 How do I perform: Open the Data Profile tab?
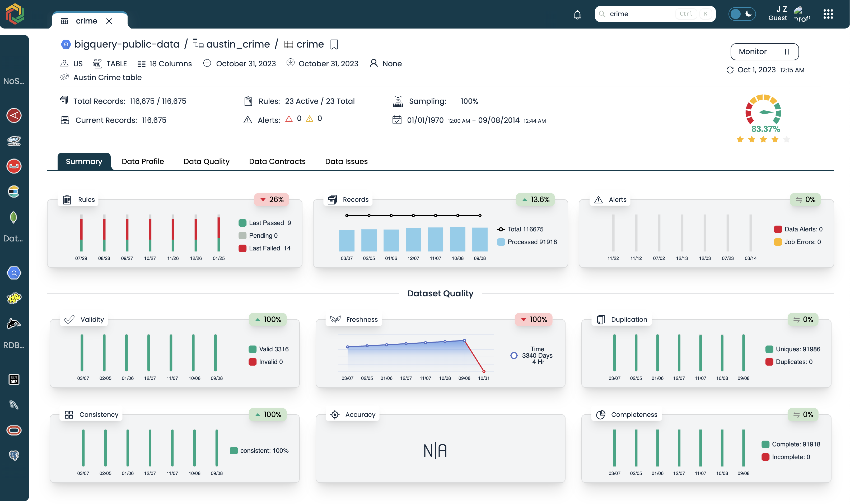coord(143,161)
